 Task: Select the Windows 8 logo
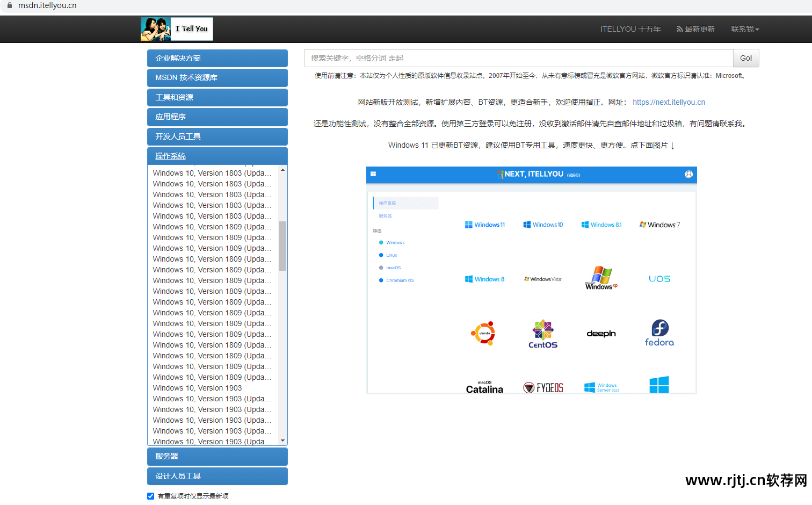pyautogui.click(x=485, y=279)
